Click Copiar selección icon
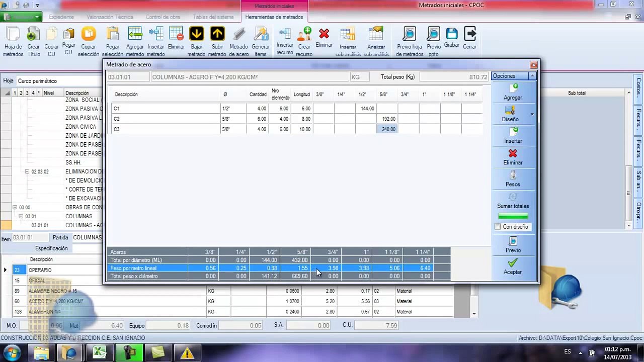Viewport: 644px width, 362px height. 89,35
